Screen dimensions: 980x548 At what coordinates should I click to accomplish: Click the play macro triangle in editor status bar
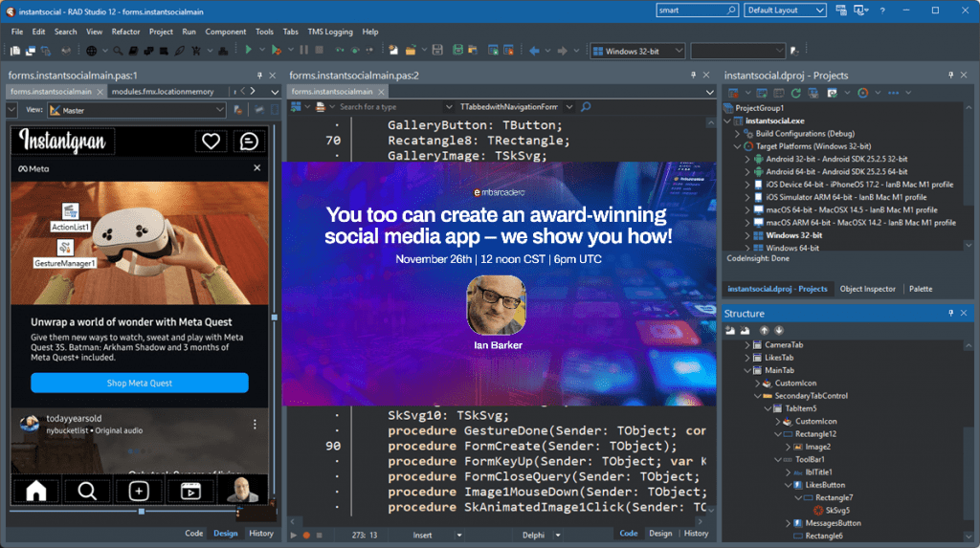pyautogui.click(x=293, y=535)
